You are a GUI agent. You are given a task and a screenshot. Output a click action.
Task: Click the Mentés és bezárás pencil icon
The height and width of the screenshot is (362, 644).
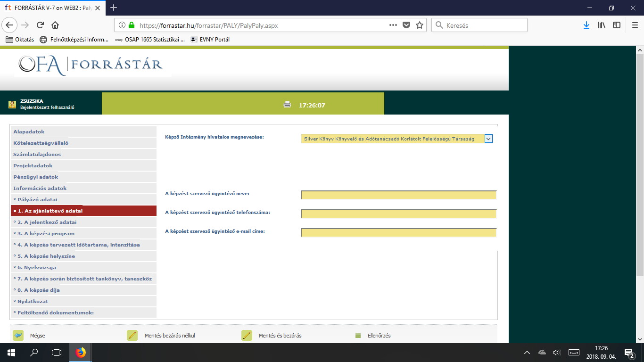[247, 336]
